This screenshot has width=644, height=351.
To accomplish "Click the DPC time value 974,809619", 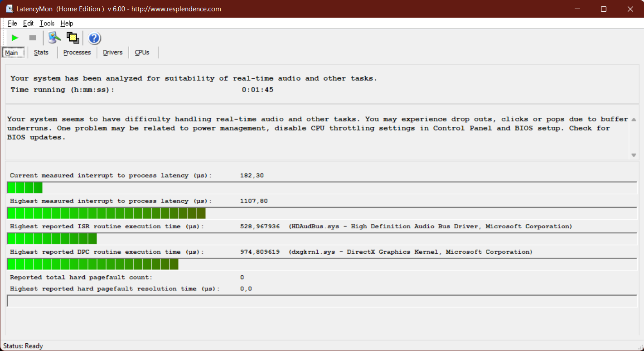I will tap(260, 251).
